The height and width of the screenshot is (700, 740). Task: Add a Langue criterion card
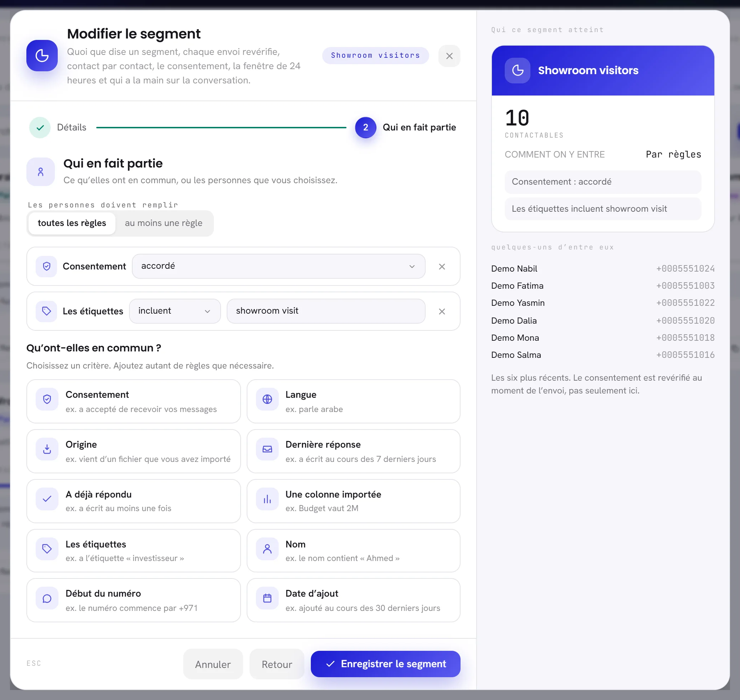coord(353,401)
